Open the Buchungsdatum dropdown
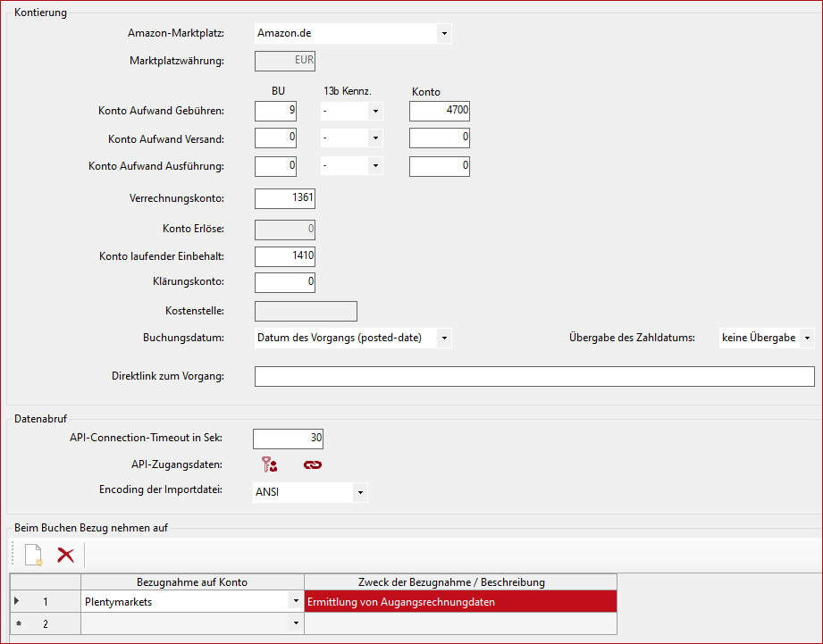This screenshot has height=644, width=823. (444, 339)
